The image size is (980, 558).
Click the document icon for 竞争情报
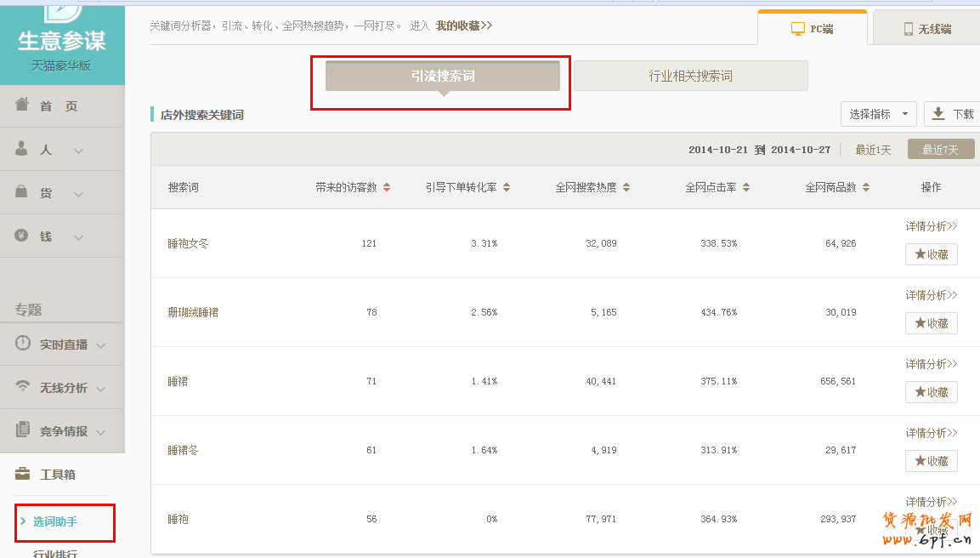click(x=23, y=430)
